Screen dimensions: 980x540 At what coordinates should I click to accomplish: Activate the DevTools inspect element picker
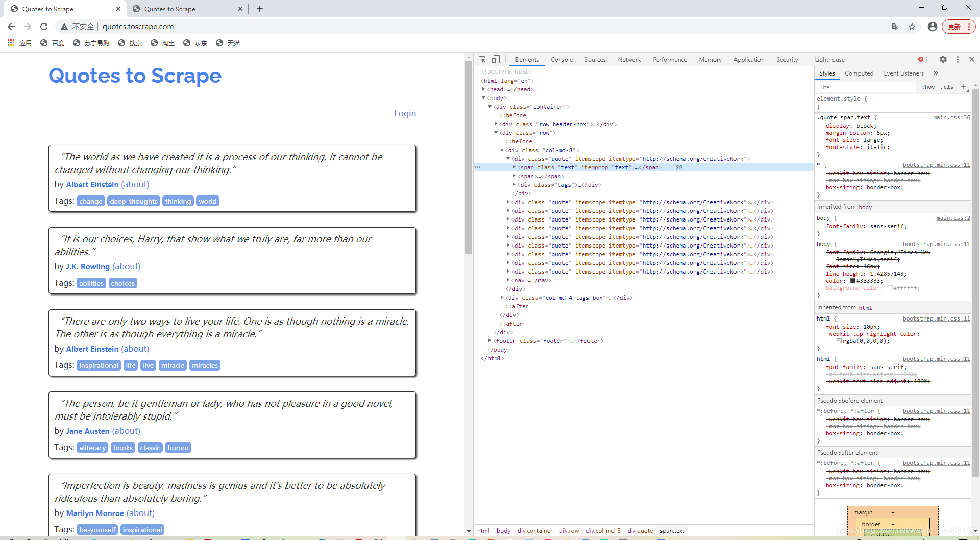point(482,59)
